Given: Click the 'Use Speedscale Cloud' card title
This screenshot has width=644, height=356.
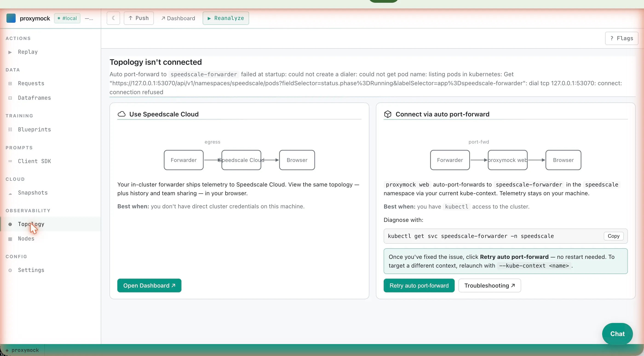Looking at the screenshot, I should click(x=164, y=114).
